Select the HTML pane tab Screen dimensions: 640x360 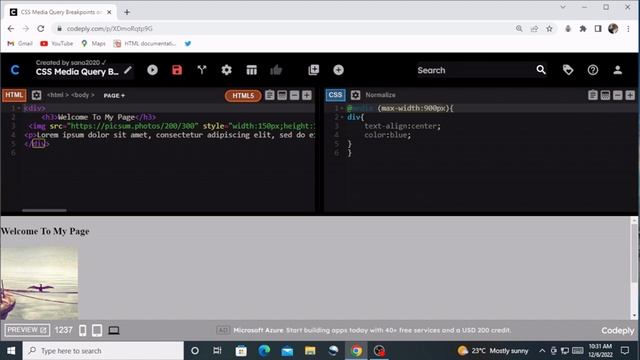[14, 95]
